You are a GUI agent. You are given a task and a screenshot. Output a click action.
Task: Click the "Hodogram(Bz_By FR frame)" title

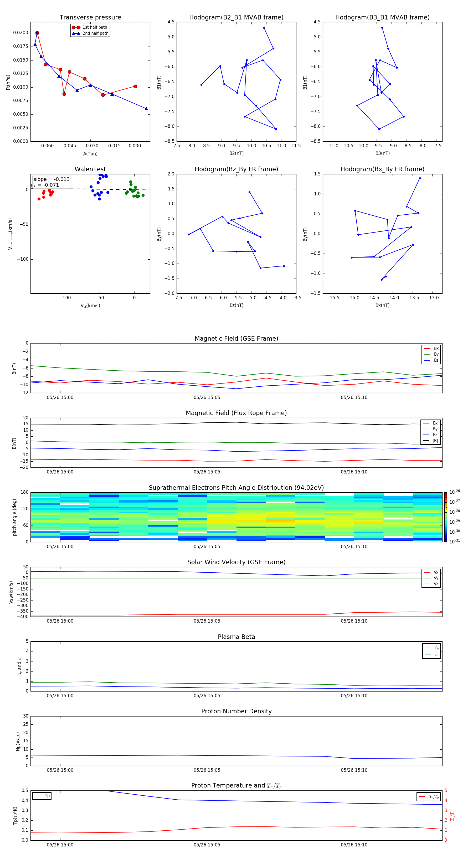[236, 169]
